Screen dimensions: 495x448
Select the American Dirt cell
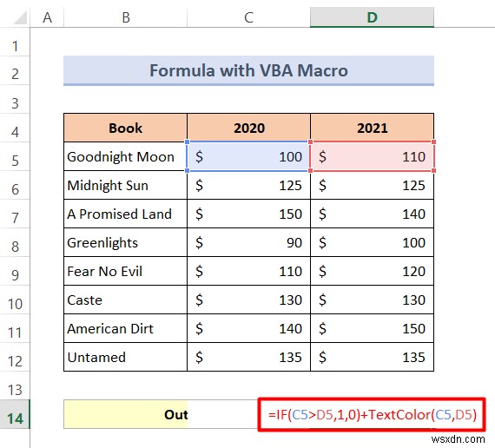tap(125, 328)
